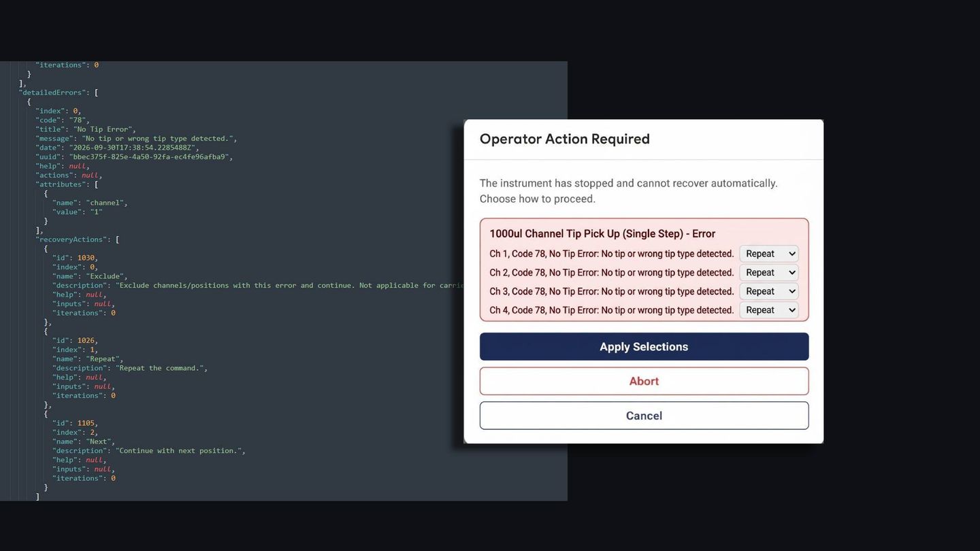This screenshot has width=980, height=551.
Task: Click the Apply Selections button
Action: coord(644,346)
